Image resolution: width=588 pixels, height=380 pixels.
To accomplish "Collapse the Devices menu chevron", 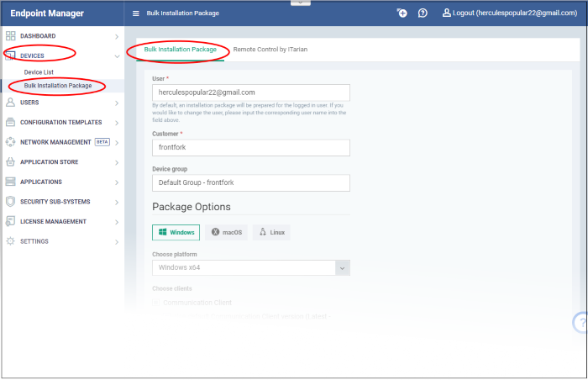I will pyautogui.click(x=117, y=56).
